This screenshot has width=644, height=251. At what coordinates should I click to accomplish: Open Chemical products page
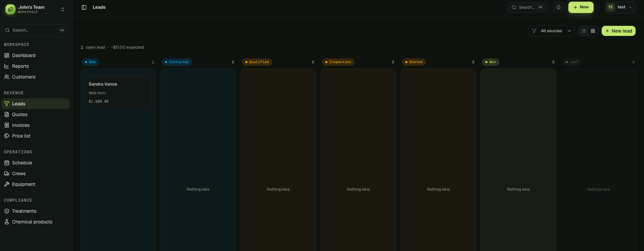coord(35,222)
